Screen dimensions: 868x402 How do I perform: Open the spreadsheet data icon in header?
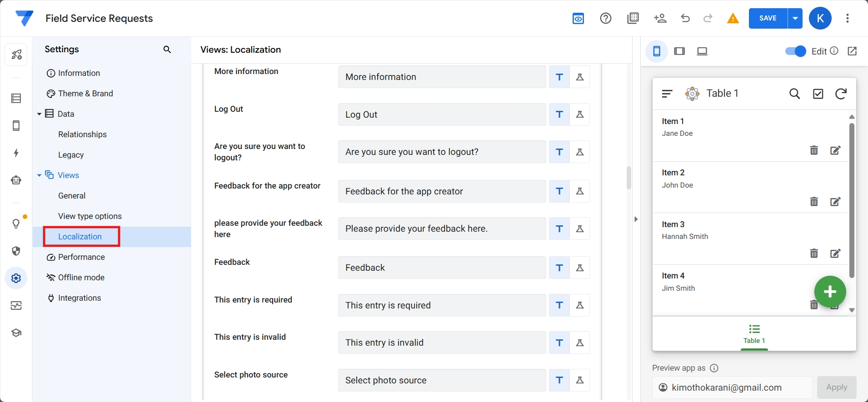tap(633, 18)
